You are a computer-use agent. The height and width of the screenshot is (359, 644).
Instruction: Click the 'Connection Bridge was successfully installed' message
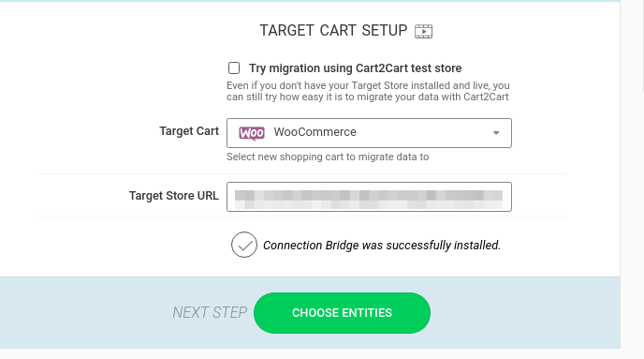tap(382, 246)
